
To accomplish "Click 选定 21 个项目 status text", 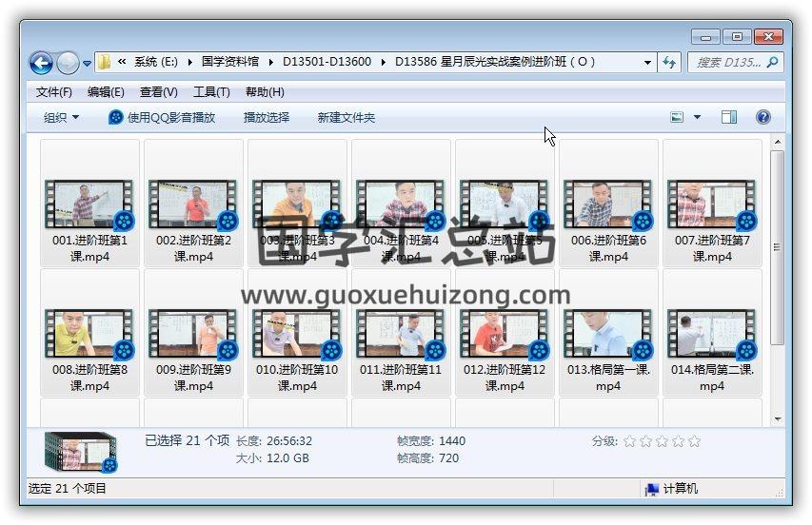I will pyautogui.click(x=68, y=488).
